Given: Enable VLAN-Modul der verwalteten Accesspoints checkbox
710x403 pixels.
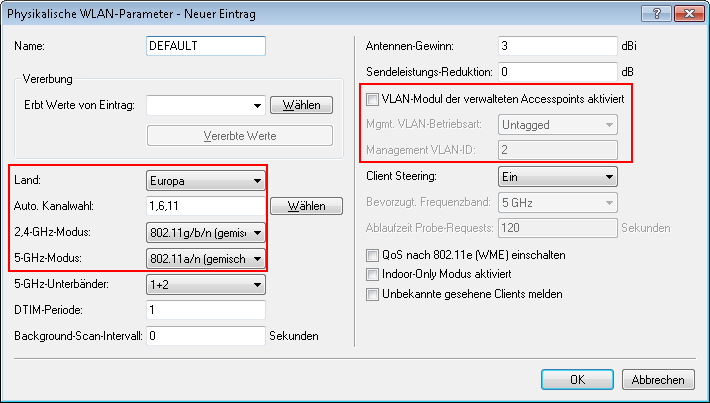Looking at the screenshot, I should click(373, 100).
